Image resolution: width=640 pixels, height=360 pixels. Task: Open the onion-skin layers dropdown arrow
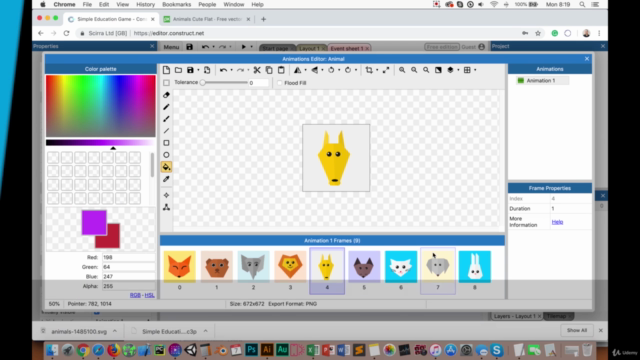pos(458,70)
